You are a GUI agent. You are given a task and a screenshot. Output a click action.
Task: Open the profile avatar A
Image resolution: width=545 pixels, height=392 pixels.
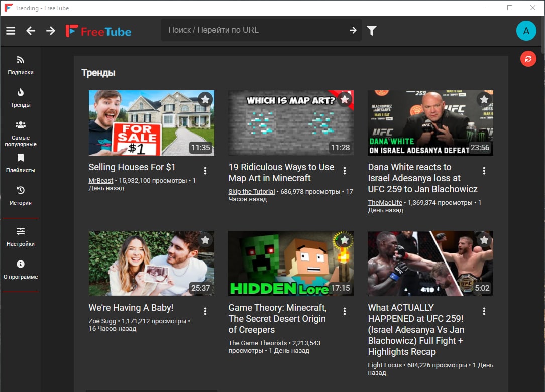pos(526,31)
